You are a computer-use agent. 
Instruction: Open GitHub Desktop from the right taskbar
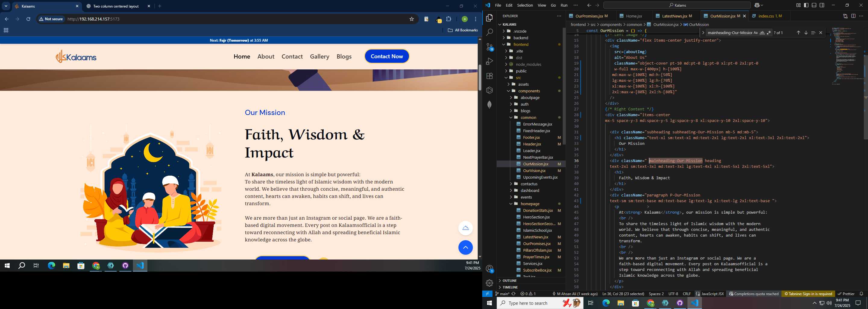680,303
